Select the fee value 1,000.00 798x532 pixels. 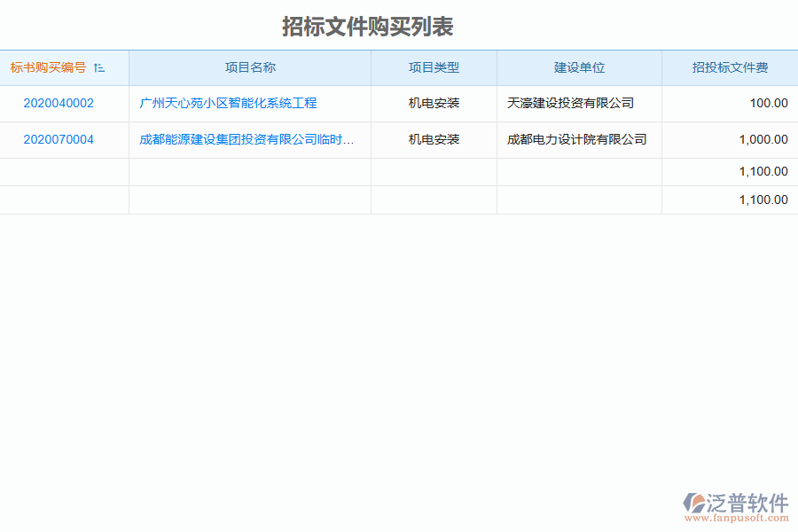763,139
